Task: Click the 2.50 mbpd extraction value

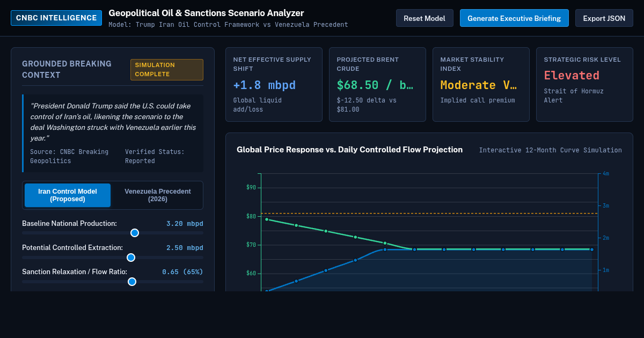Action: [x=185, y=248]
